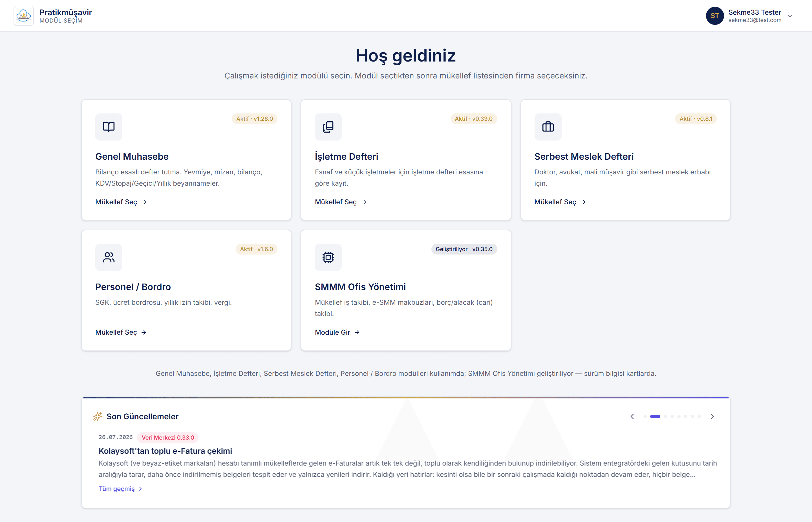
Task: Open Mükellef Seç under İşletme Defteri
Action: tap(341, 202)
